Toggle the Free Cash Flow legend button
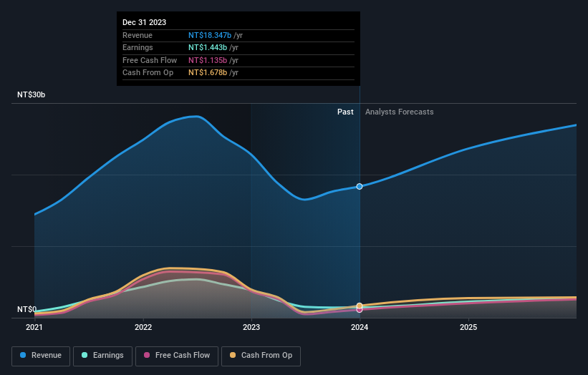Viewport: 588px width, 375px height. 177,356
